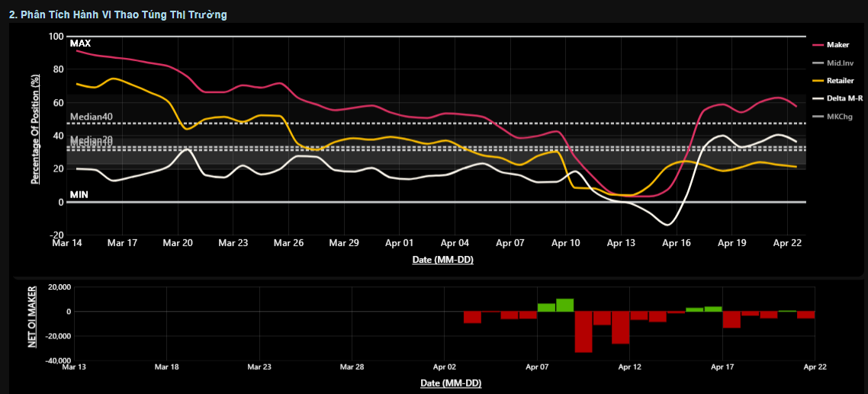Click the Apr 12 tick on the lower chart

pos(630,367)
